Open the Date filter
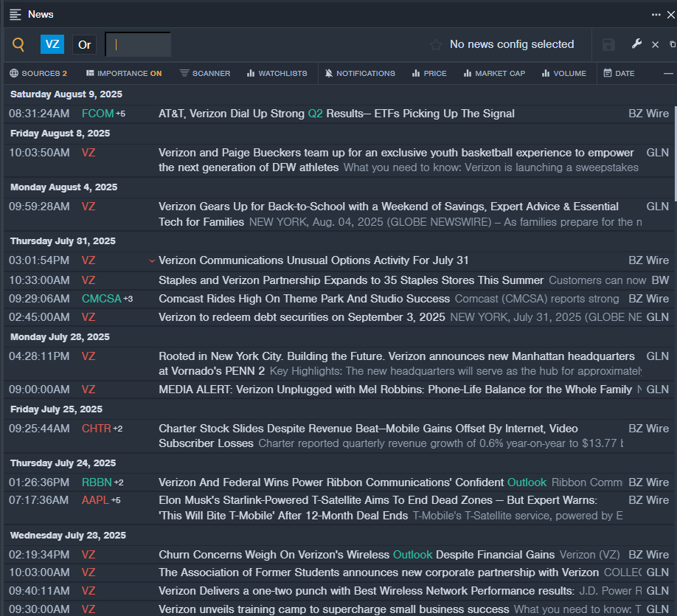This screenshot has height=616, width=677. point(619,74)
